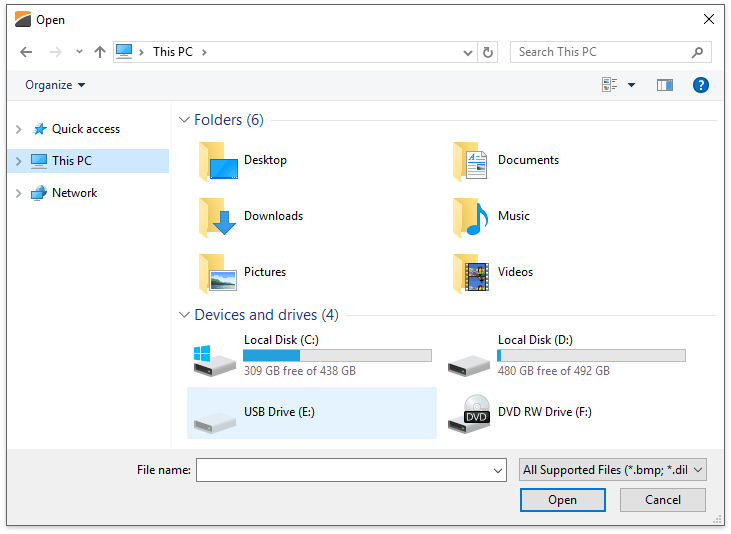The width and height of the screenshot is (731, 534).
Task: Collapse the Folders (6) group
Action: [184, 120]
